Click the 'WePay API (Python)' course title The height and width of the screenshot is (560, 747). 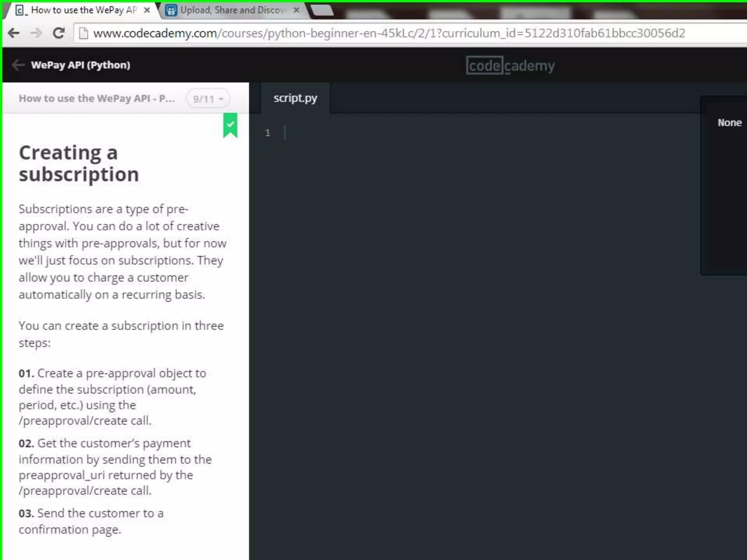(x=81, y=65)
